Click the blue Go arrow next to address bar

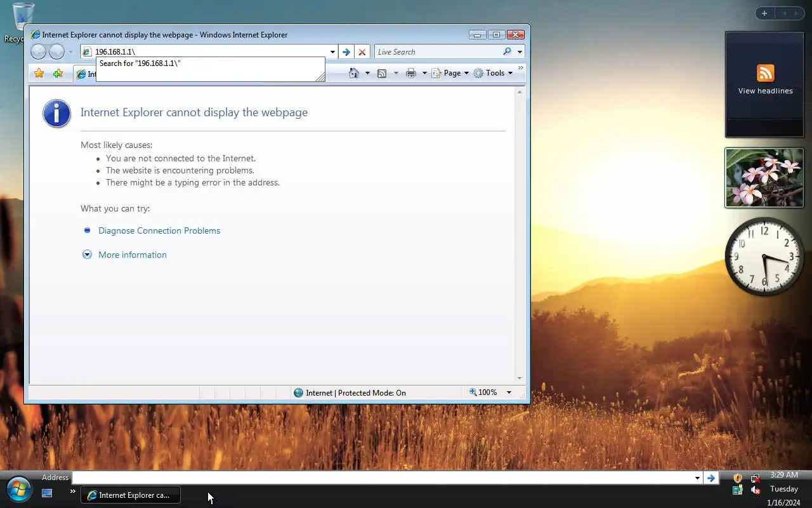point(346,52)
